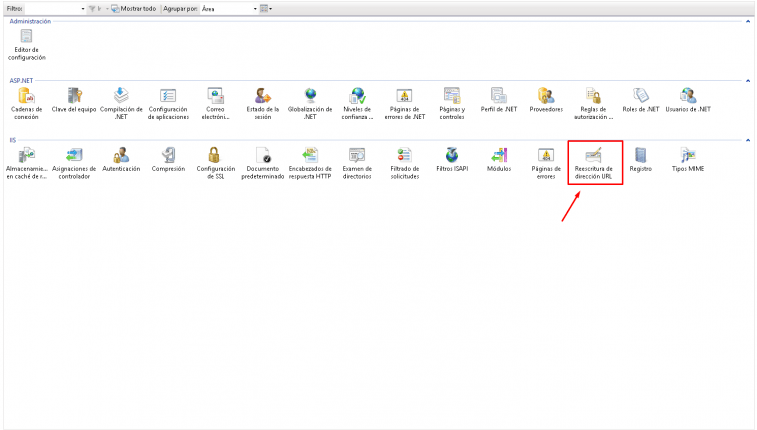Viewport: 757px width, 430px height.
Task: Collapse the IIS group
Action: click(748, 140)
